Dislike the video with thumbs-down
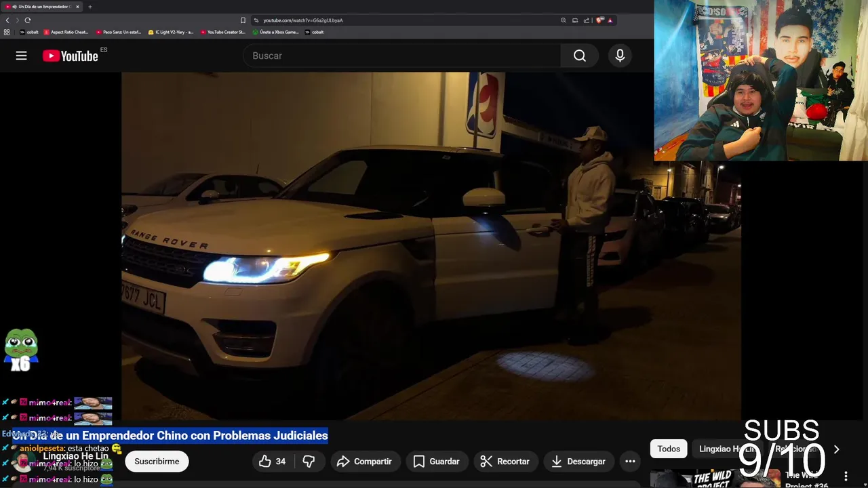 (309, 462)
